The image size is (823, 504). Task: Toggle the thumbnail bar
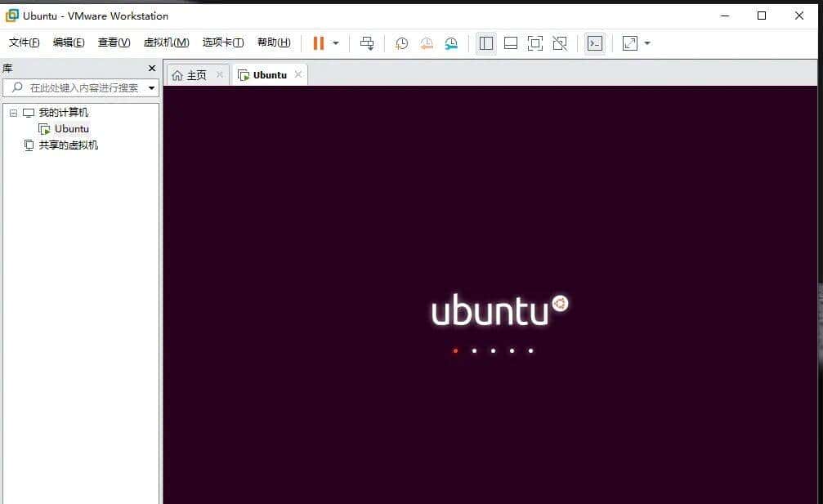tap(510, 42)
